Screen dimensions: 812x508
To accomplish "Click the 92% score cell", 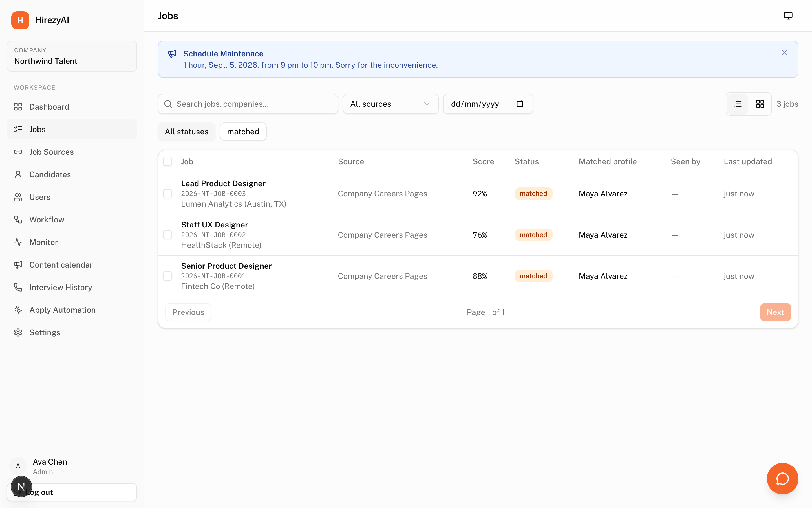I will click(x=480, y=194).
